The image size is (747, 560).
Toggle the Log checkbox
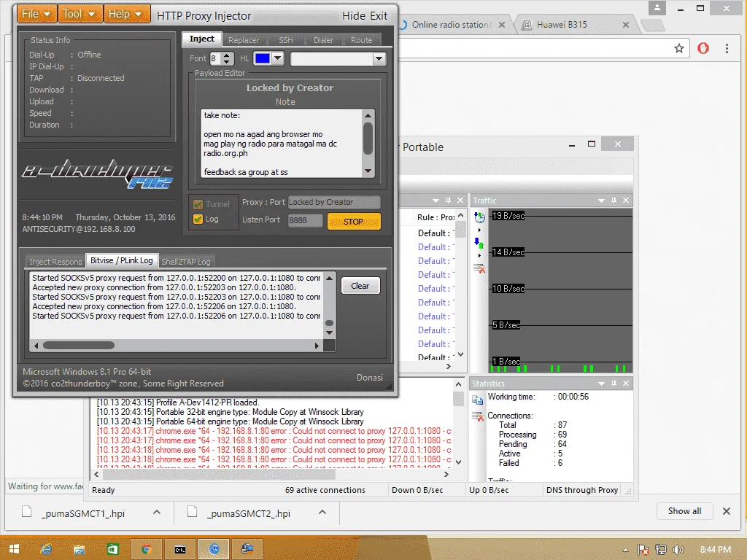pos(198,219)
